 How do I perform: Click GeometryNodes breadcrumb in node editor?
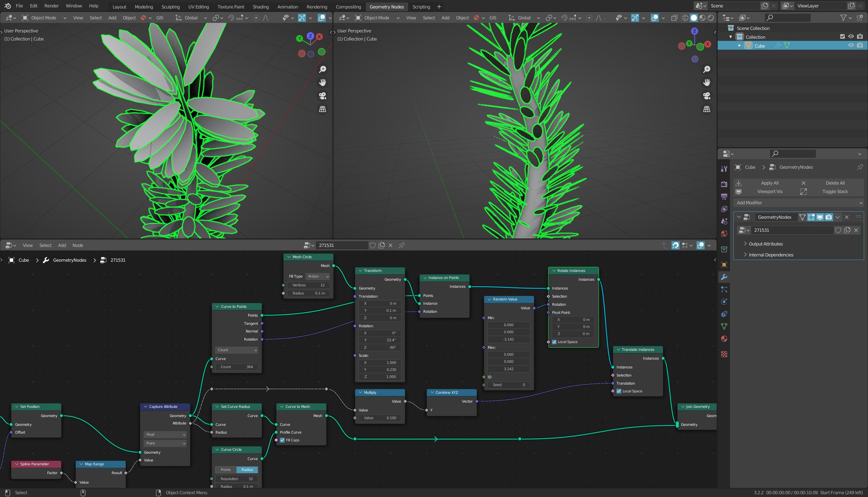click(69, 260)
